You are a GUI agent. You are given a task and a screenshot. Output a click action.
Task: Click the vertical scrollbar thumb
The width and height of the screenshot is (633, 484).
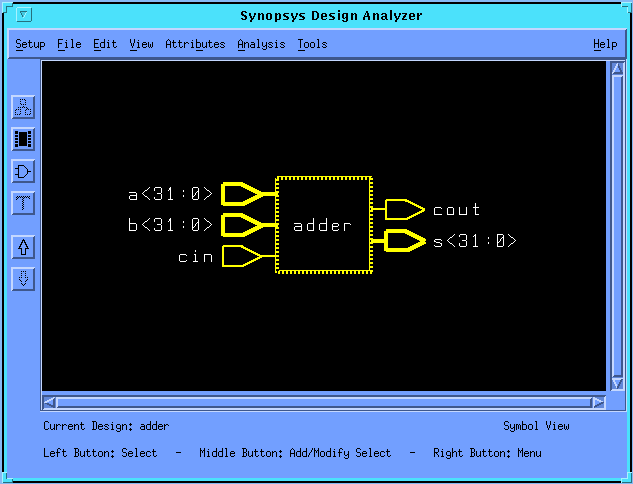[x=617, y=226]
